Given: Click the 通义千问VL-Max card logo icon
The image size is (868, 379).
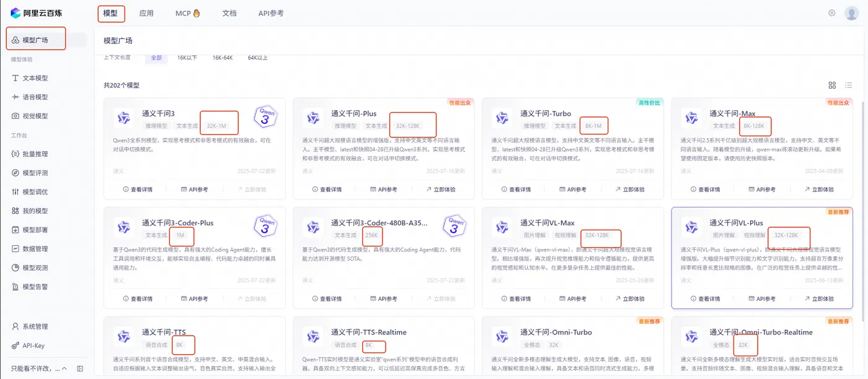Looking at the screenshot, I should pyautogui.click(x=502, y=227).
